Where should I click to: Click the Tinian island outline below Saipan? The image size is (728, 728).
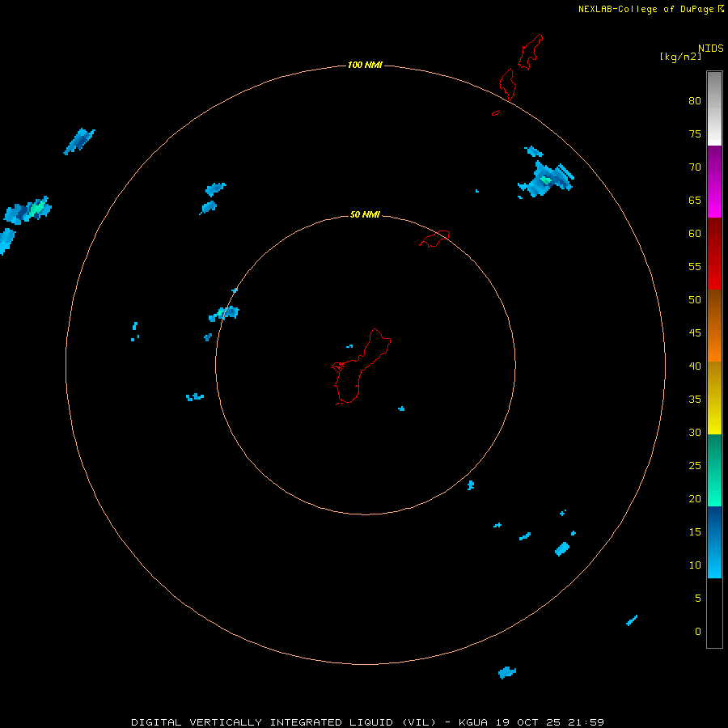pyautogui.click(x=507, y=84)
